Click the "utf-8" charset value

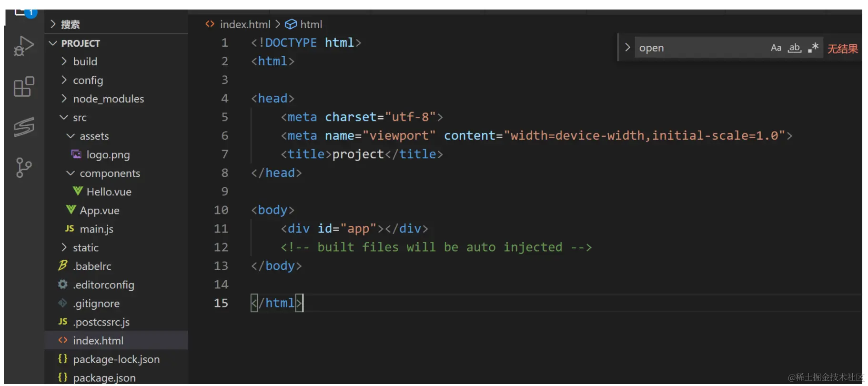coord(410,117)
